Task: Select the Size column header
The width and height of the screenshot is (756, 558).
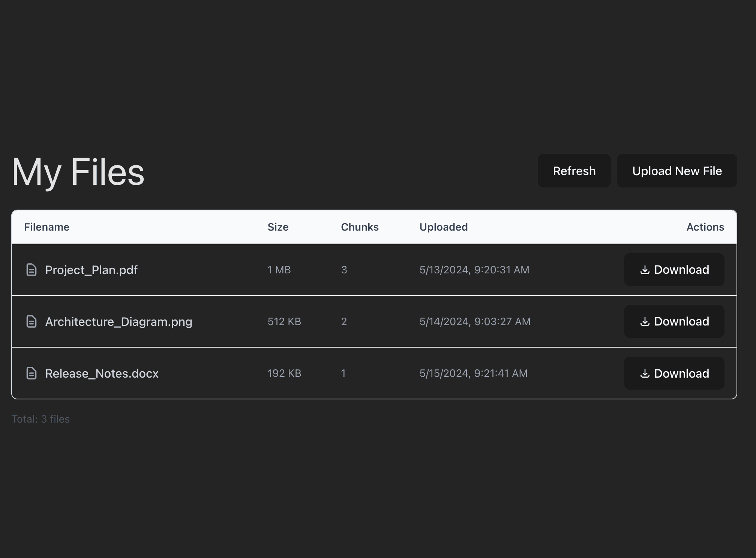Action: pos(278,227)
